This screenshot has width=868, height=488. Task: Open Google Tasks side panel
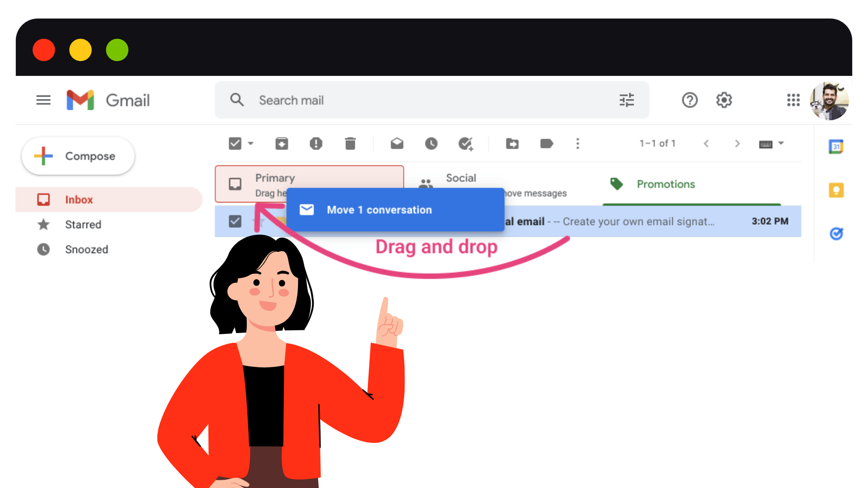click(836, 234)
